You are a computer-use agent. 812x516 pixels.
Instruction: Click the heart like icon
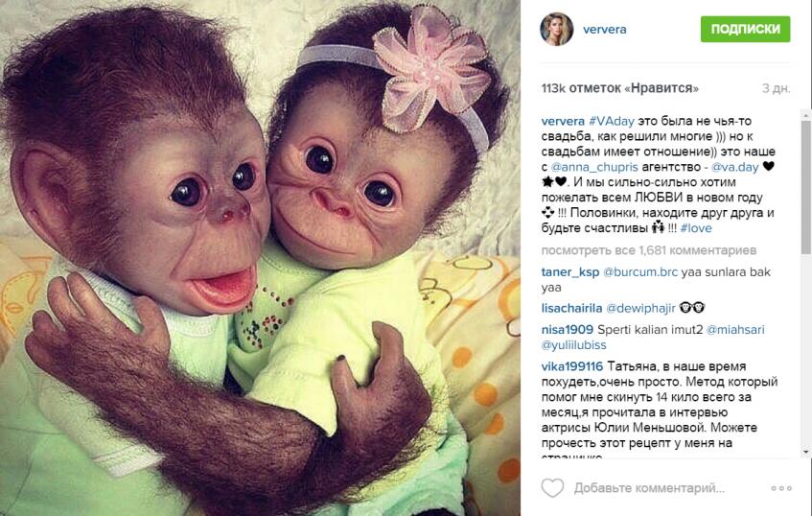click(552, 488)
